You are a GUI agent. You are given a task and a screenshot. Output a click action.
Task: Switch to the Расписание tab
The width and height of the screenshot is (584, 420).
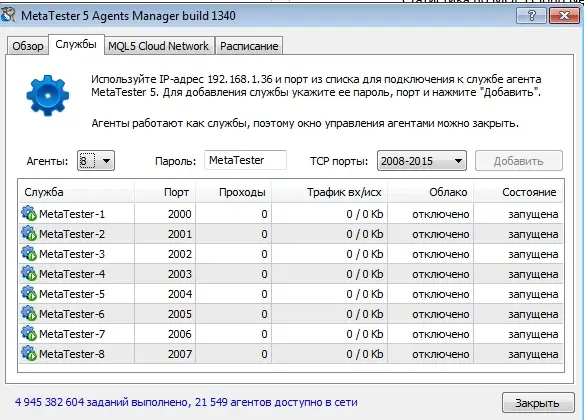coord(249,46)
